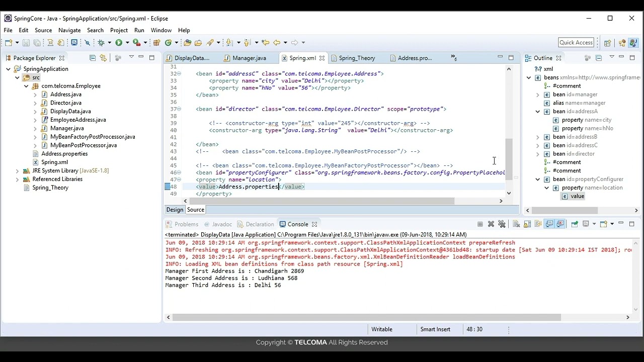Open the Javadoc view tab
The width and height of the screenshot is (644, 362).
218,224
